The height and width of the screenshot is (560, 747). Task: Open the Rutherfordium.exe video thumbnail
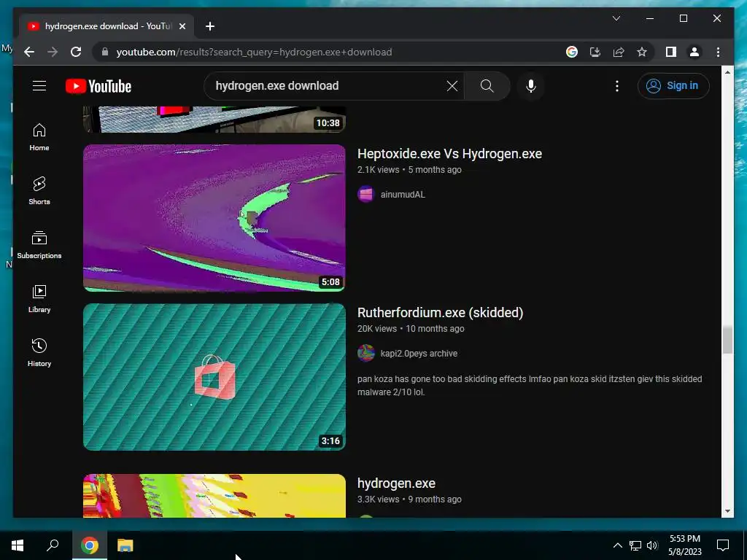(x=214, y=377)
